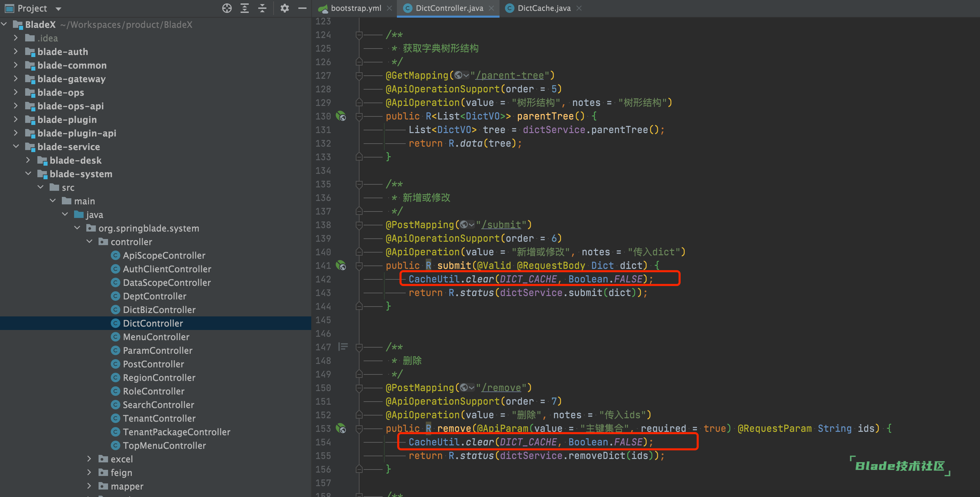Select blade-plugin module
This screenshot has width=980, height=497.
click(x=67, y=119)
